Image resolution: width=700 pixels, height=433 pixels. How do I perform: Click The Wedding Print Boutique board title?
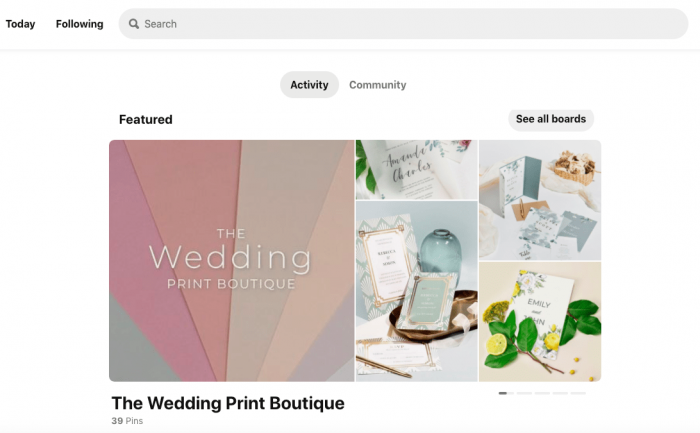[x=228, y=403]
